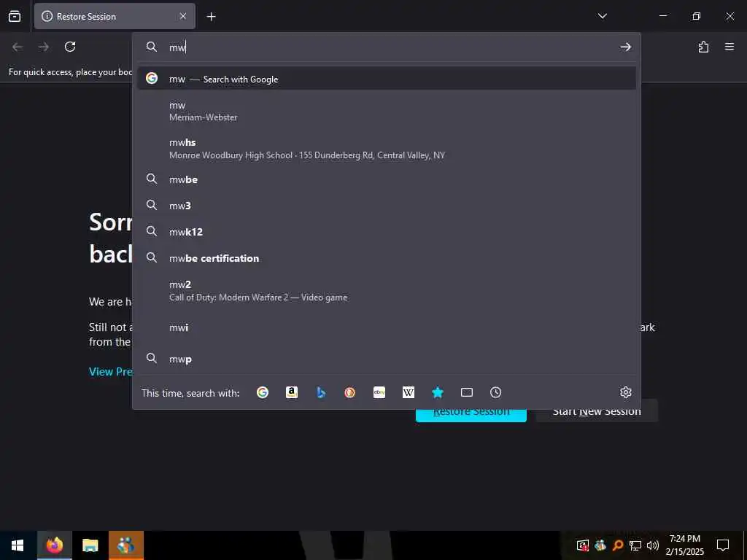This screenshot has width=747, height=560.
Task: Open the Extensions puzzle icon
Action: point(704,47)
